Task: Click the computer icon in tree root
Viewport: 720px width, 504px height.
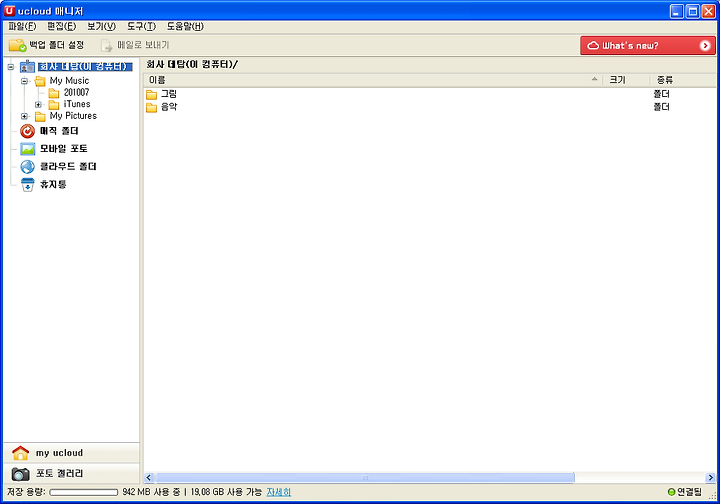Action: (27, 67)
